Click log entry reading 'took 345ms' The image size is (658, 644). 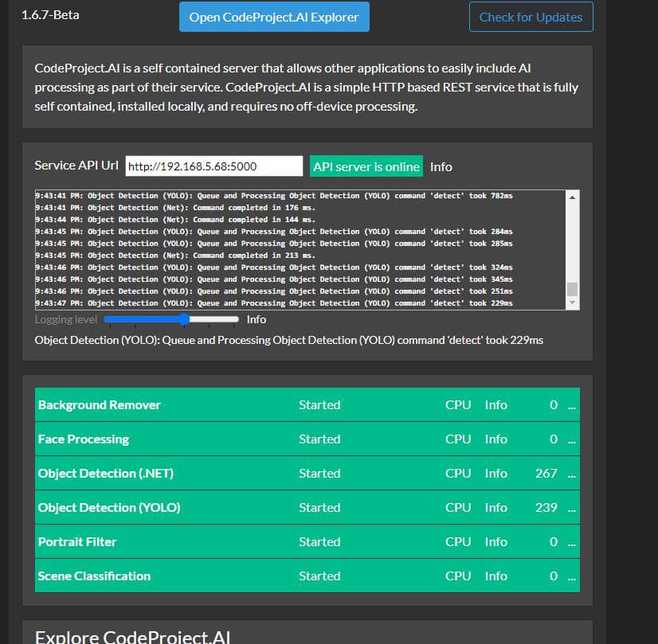click(x=274, y=279)
